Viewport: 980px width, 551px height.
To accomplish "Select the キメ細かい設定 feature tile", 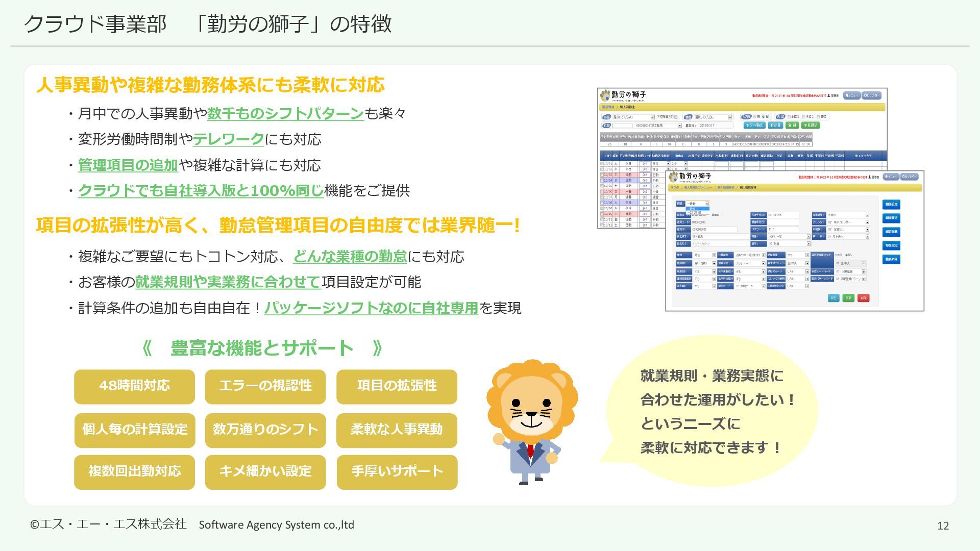I will (265, 472).
